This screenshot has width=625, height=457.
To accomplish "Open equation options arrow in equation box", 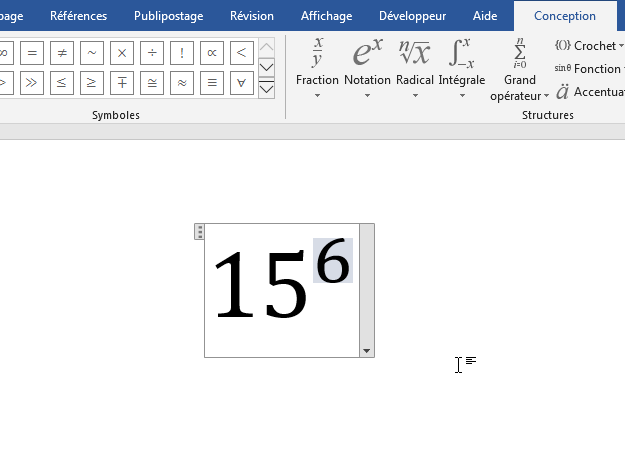I will [367, 351].
